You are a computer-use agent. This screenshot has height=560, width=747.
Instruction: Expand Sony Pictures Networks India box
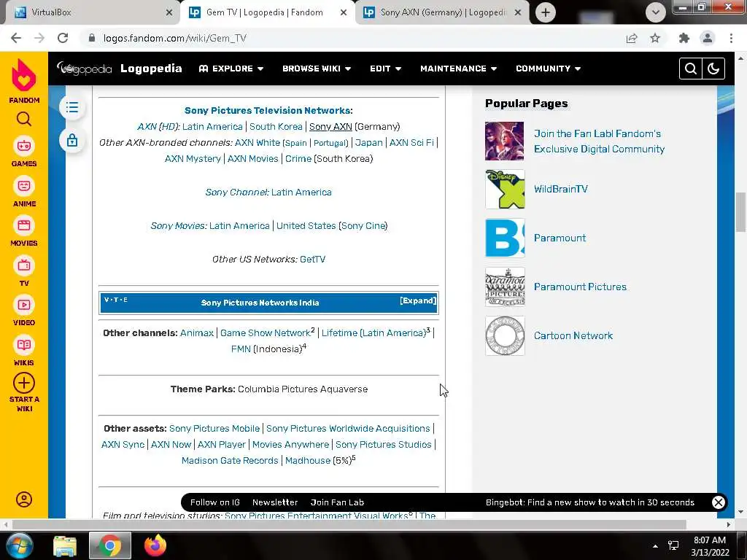coord(418,300)
